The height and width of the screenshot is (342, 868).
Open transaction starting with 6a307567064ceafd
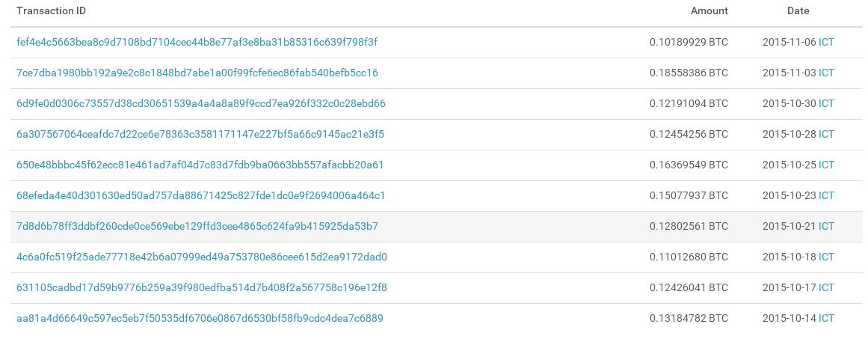200,135
